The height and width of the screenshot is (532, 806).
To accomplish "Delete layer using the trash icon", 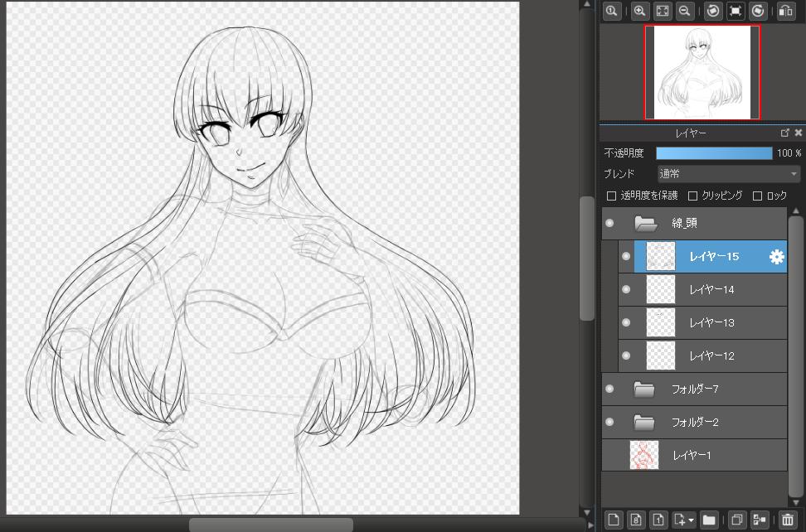I will click(788, 520).
